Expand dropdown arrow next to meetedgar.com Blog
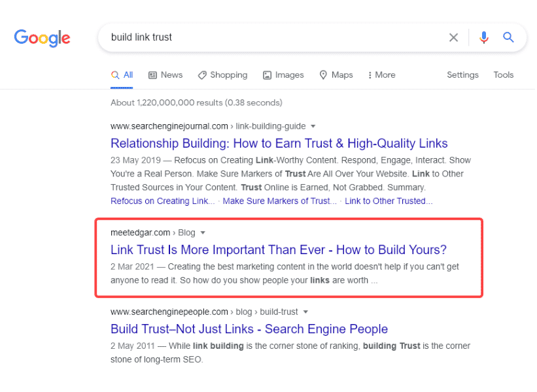537x392 pixels. [203, 233]
